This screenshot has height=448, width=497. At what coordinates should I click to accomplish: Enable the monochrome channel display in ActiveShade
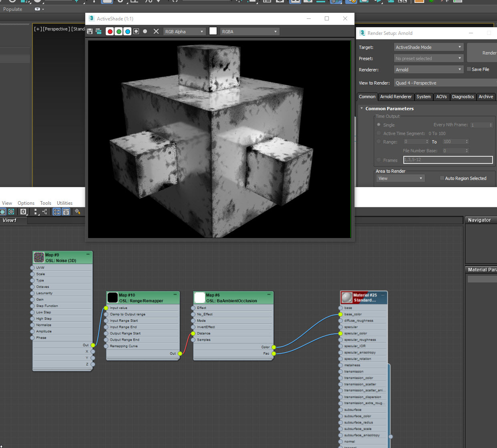(x=136, y=31)
